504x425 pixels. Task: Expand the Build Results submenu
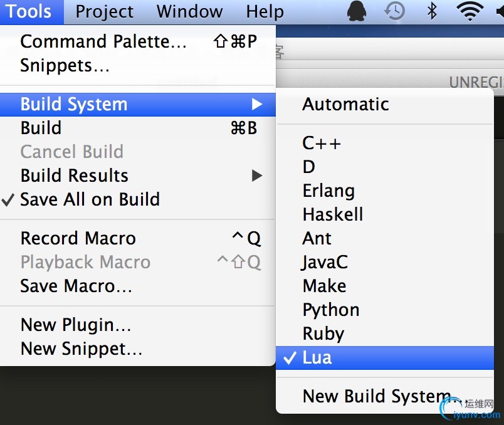coord(74,176)
